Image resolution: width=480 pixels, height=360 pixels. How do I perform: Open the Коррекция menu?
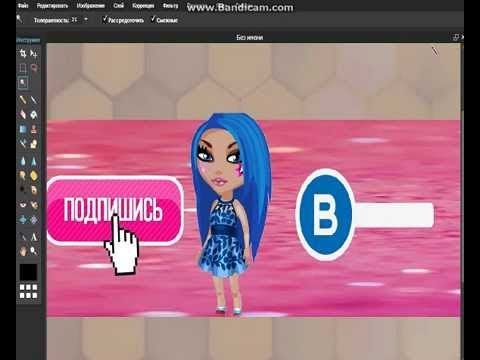coord(143,6)
